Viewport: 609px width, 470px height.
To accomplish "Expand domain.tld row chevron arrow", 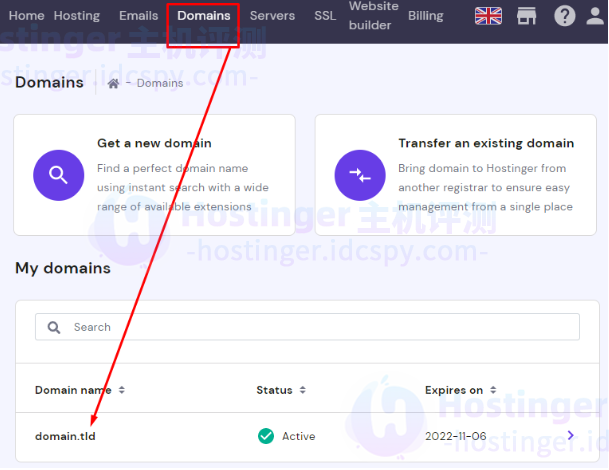I will click(571, 436).
